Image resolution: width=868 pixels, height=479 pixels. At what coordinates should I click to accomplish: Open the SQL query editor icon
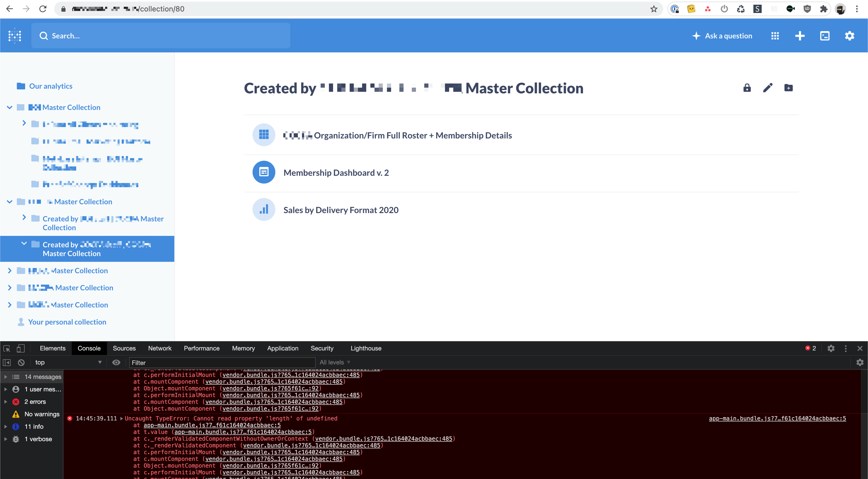coord(825,36)
